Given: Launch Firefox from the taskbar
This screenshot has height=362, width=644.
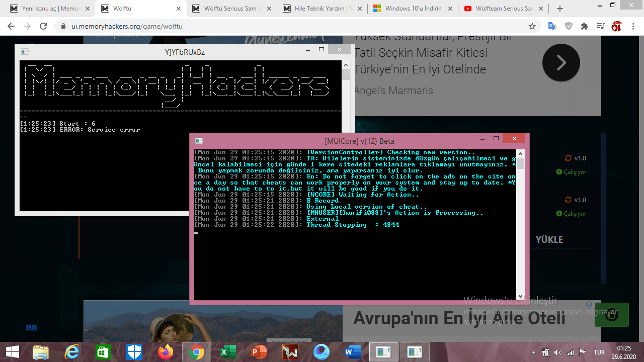Looking at the screenshot, I should [165, 352].
